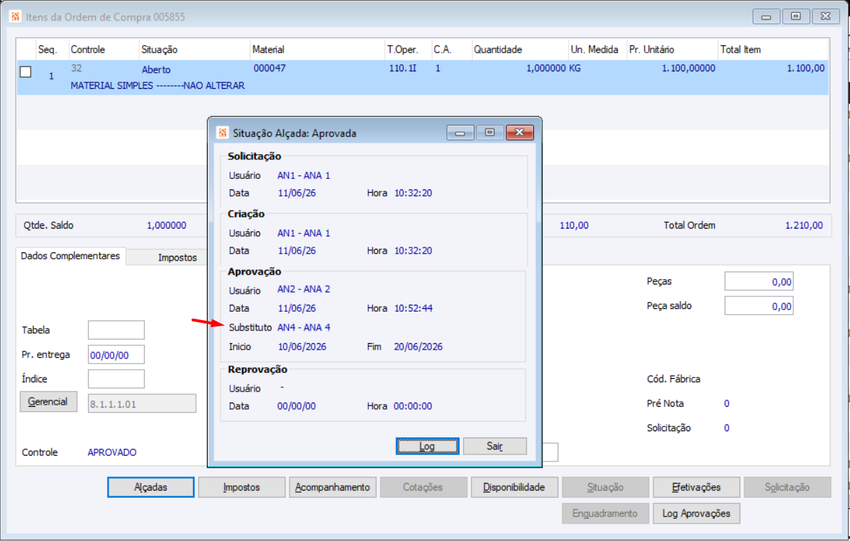Viewport: 850px width, 541px height.
Task: Click Solicitação user 'AN1 - ANA 1'
Action: pos(304,175)
